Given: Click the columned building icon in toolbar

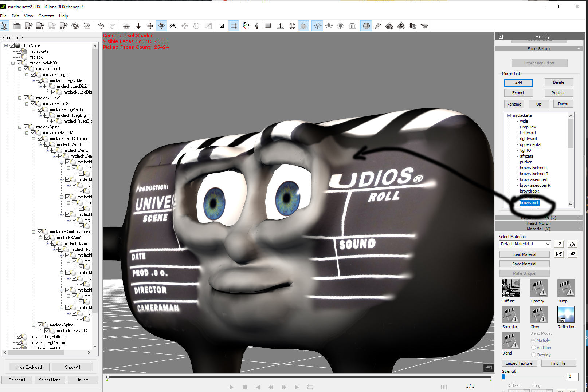Looking at the screenshot, I should 352,26.
